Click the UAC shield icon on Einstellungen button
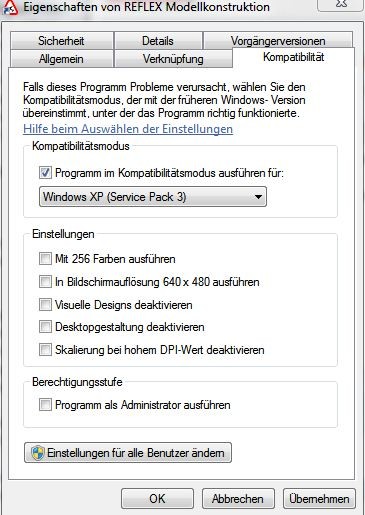The height and width of the screenshot is (515, 365). [38, 453]
